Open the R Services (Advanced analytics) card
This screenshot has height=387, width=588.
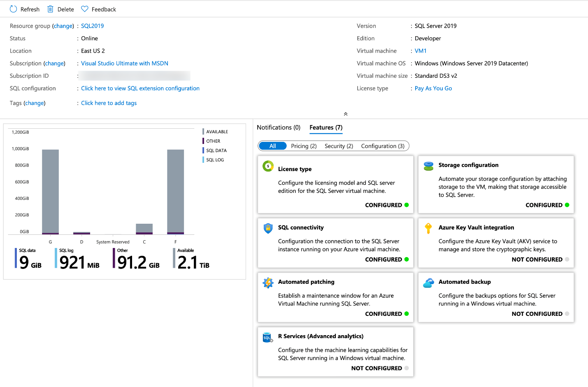(335, 352)
